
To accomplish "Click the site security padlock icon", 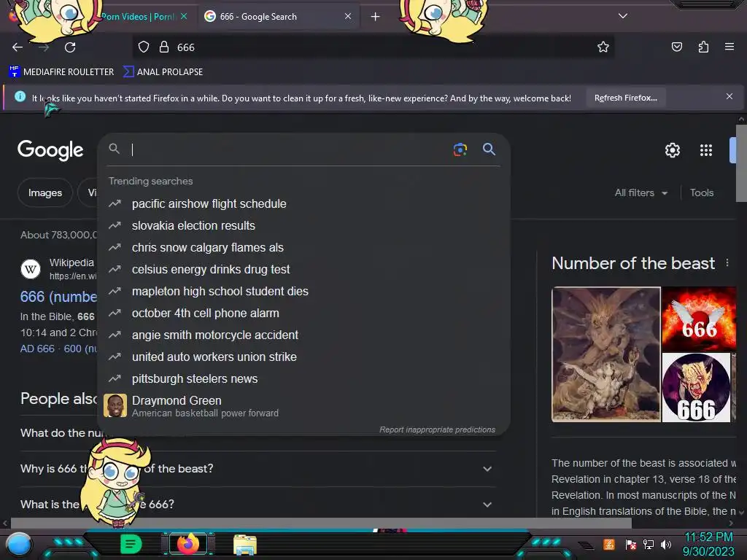I will coord(164,47).
